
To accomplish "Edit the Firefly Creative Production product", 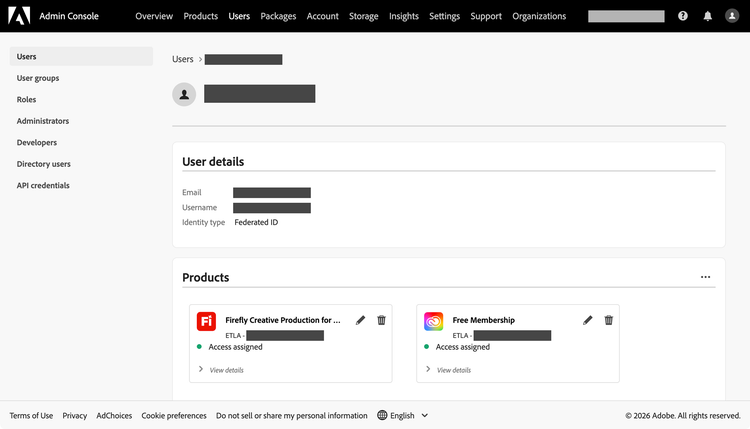I will pyautogui.click(x=360, y=320).
